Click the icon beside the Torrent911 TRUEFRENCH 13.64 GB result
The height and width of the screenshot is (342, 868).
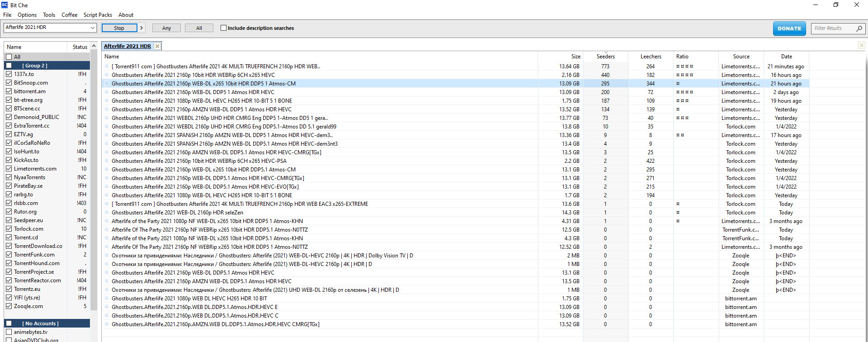(x=107, y=66)
